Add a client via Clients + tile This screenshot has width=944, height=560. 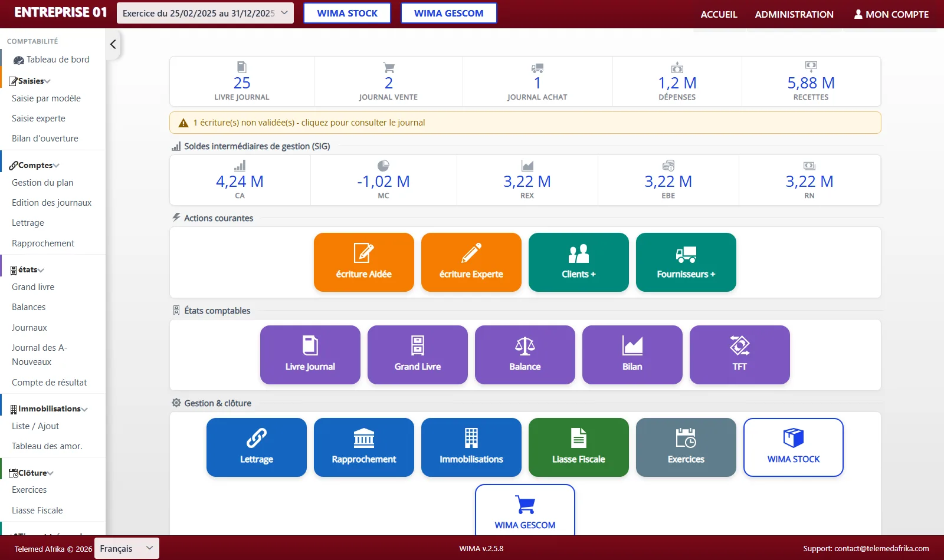pyautogui.click(x=579, y=262)
